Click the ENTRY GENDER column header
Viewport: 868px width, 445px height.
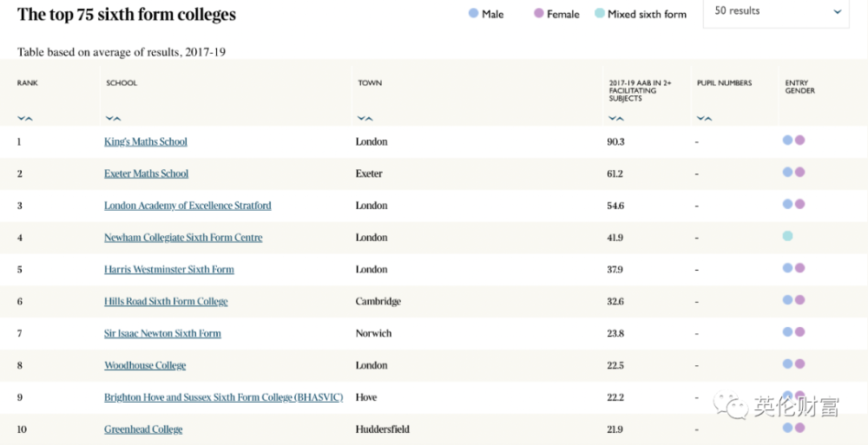(800, 87)
